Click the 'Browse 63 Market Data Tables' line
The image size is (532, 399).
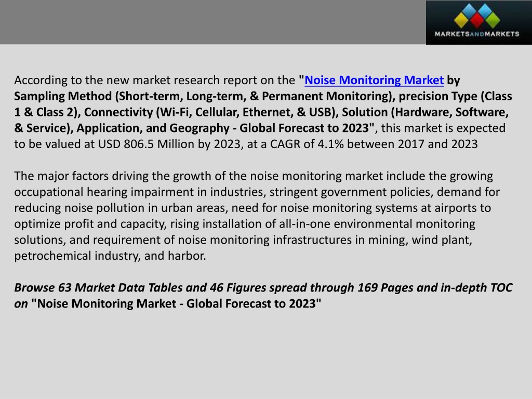pyautogui.click(x=263, y=288)
